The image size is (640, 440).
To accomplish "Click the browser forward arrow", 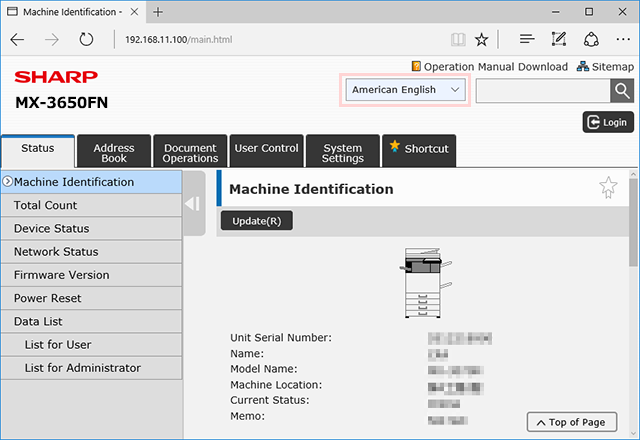I will point(51,40).
